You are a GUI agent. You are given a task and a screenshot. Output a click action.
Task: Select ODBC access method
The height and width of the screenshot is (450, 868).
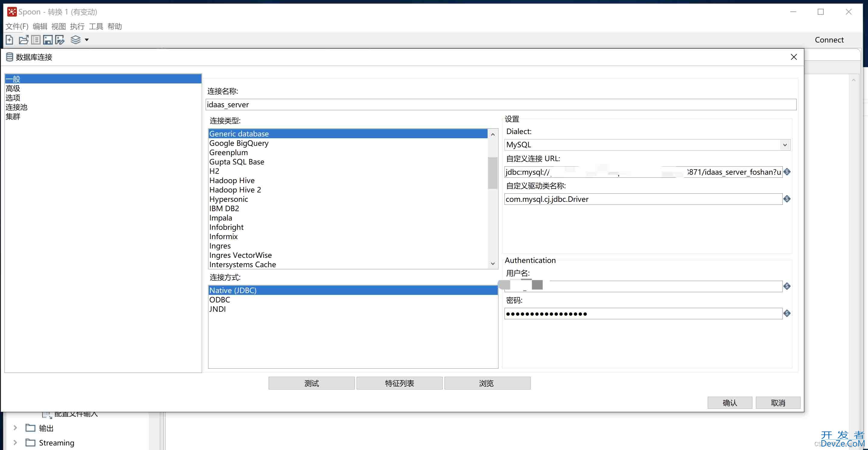tap(353, 300)
